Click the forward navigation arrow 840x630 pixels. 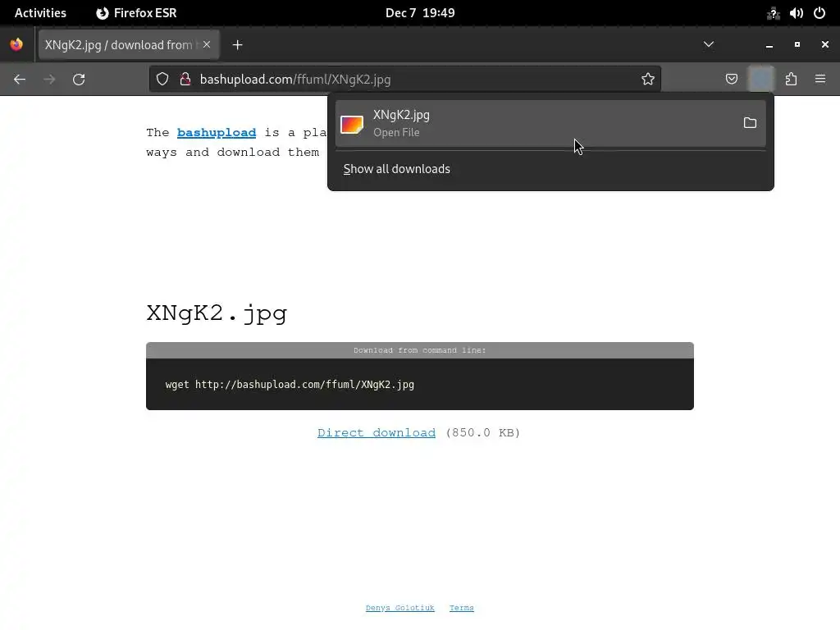(49, 80)
